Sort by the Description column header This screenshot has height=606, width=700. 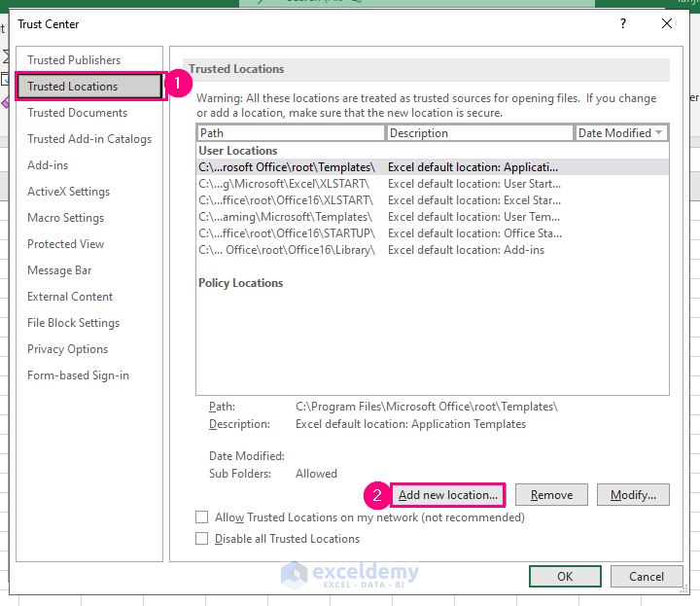(x=480, y=133)
